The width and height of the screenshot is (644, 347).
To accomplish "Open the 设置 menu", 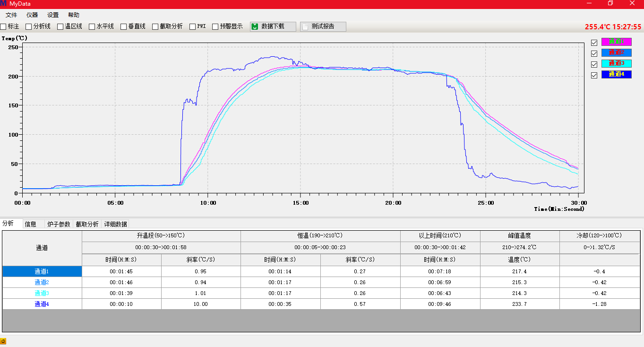I will tap(53, 15).
